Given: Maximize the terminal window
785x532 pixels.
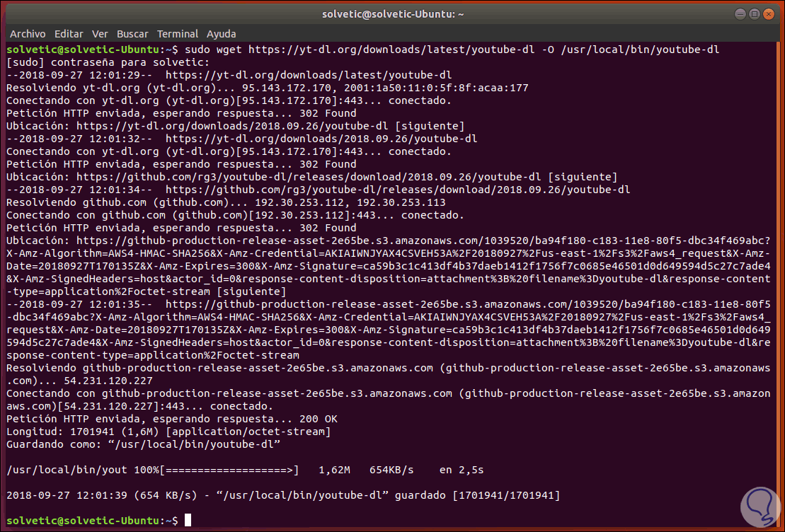Looking at the screenshot, I should [755, 14].
